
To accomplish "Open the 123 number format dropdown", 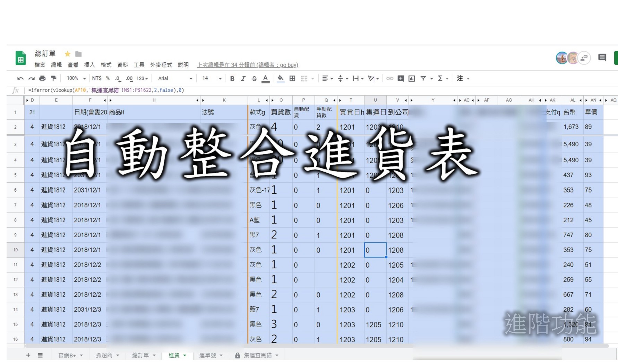I will tap(141, 78).
